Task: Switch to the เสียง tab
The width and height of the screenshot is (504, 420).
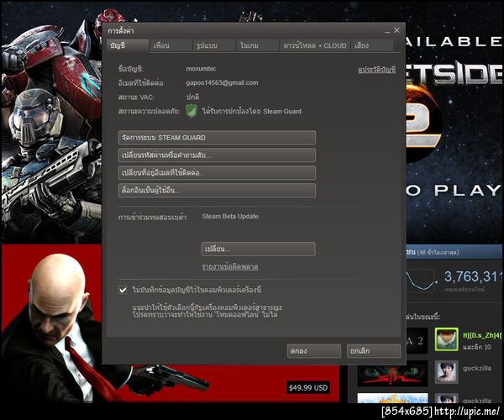Action: click(x=372, y=45)
